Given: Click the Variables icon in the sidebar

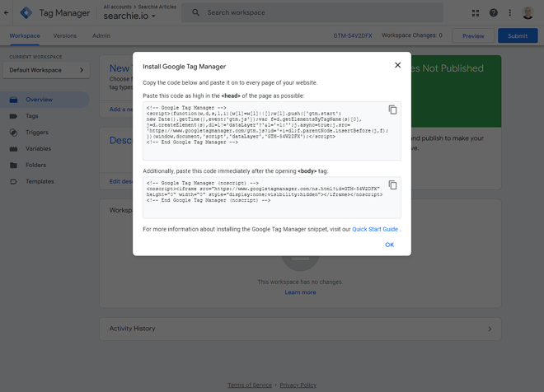Looking at the screenshot, I should pos(13,149).
